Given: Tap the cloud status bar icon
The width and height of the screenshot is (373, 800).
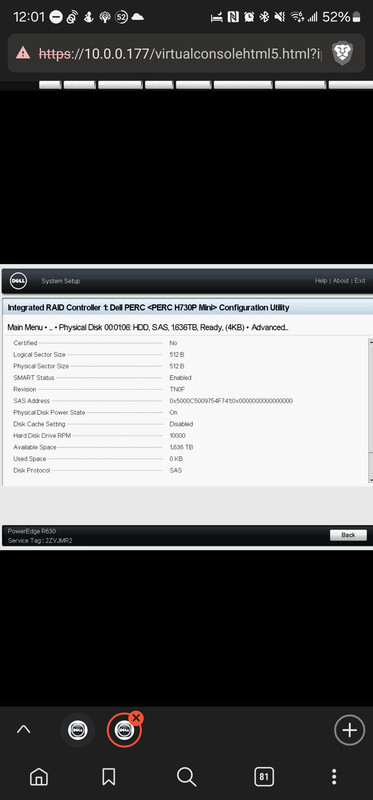Looking at the screenshot, I should click(137, 17).
